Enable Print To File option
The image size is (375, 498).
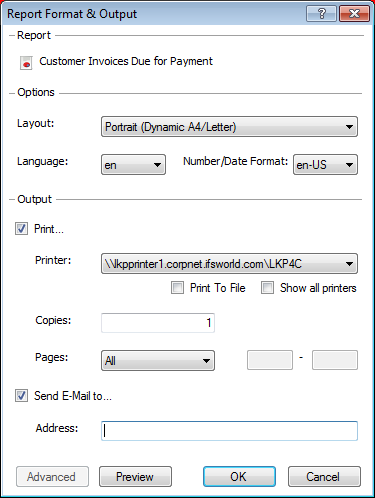177,287
